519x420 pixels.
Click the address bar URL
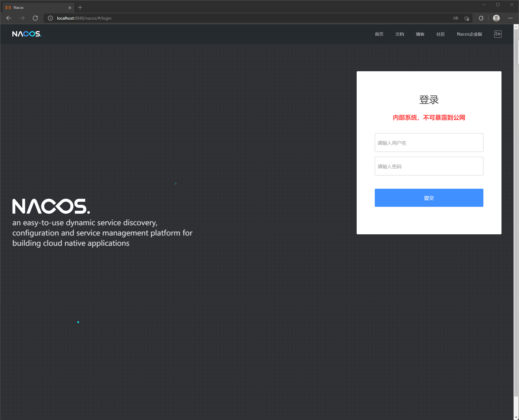click(x=84, y=18)
